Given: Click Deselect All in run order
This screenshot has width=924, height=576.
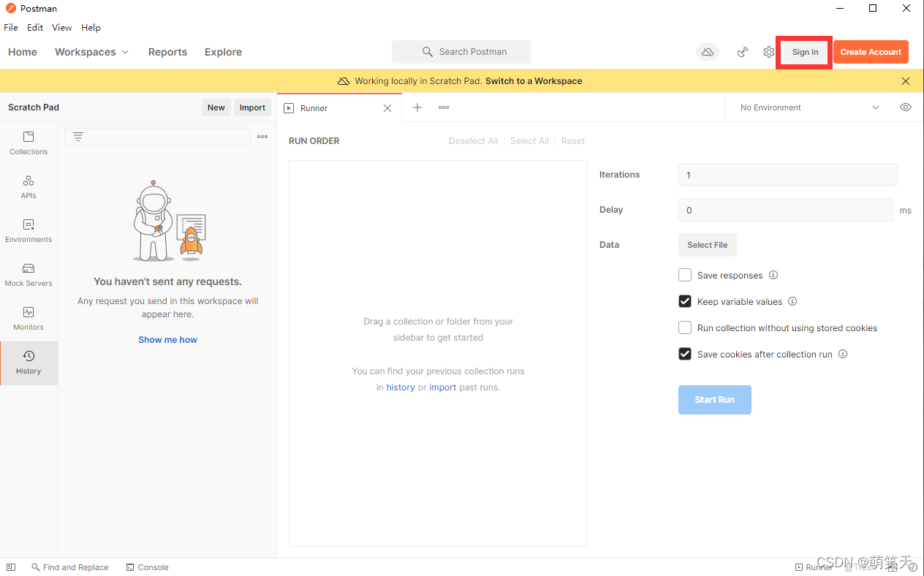Looking at the screenshot, I should tap(473, 141).
